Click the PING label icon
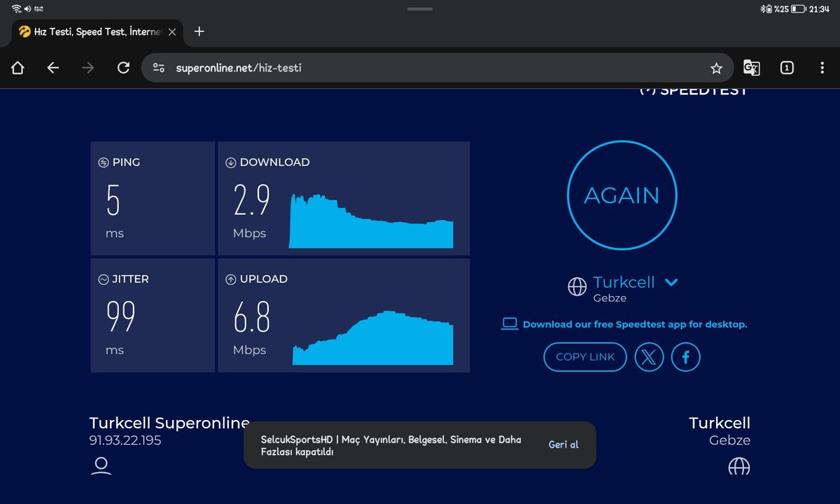 pyautogui.click(x=104, y=162)
